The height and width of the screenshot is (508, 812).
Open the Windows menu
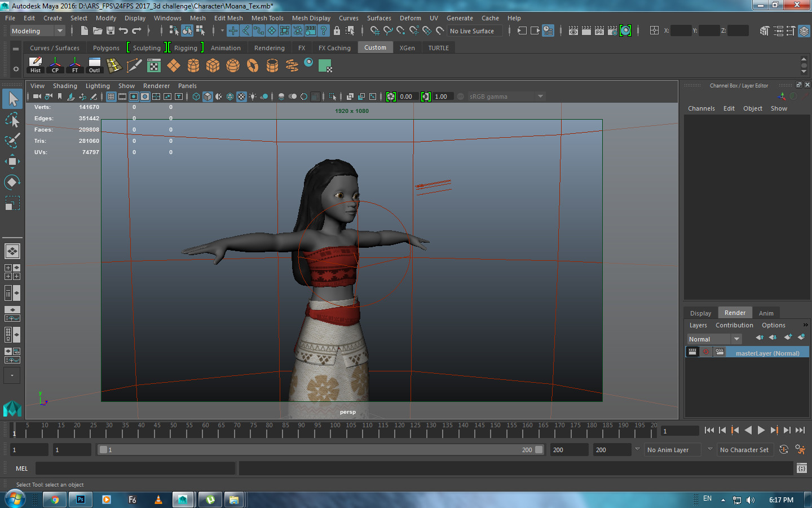(x=167, y=18)
